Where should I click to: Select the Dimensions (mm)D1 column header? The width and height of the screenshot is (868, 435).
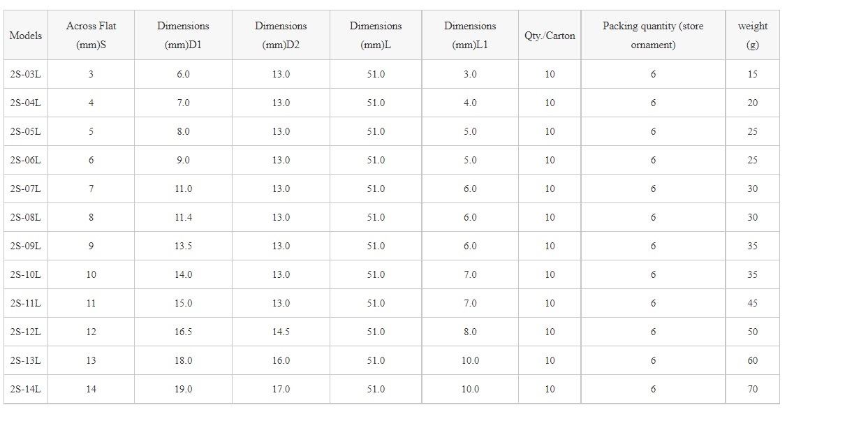click(x=183, y=36)
